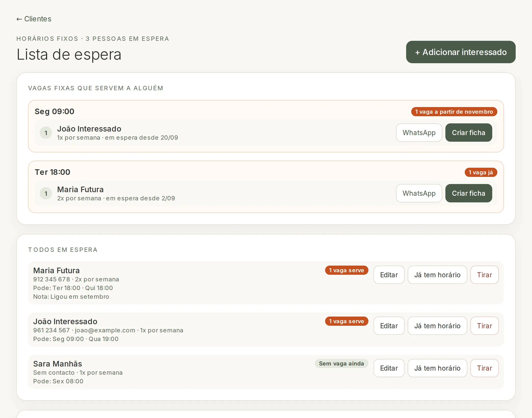
Task: Click '2x por semana · em espera desde 2/09'
Action: pyautogui.click(x=116, y=198)
